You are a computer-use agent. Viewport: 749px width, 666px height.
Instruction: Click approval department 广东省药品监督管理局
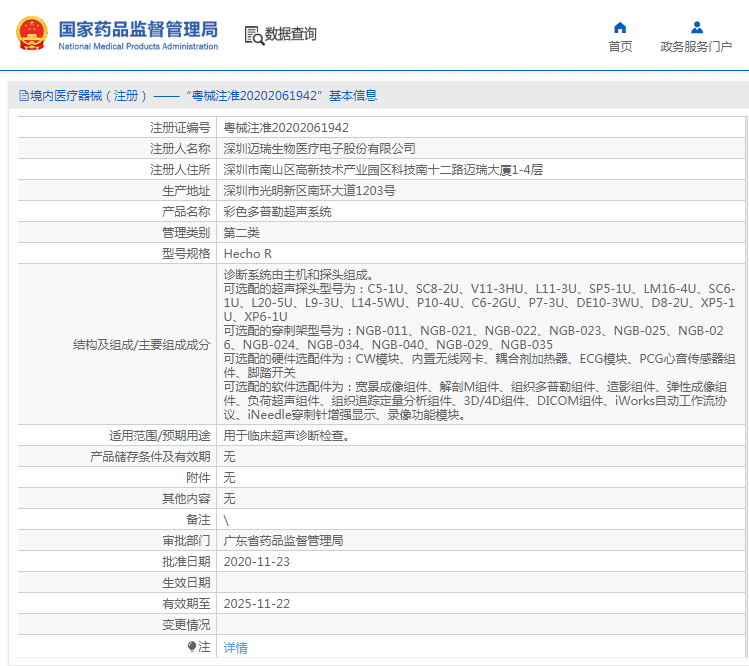click(283, 541)
